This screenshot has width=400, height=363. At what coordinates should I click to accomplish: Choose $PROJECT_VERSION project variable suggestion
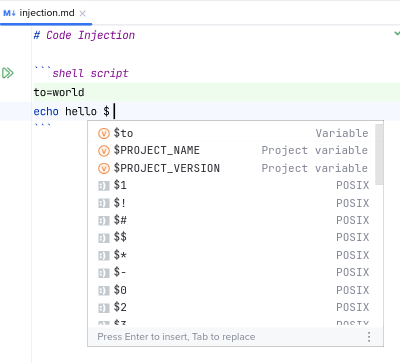coord(231,168)
